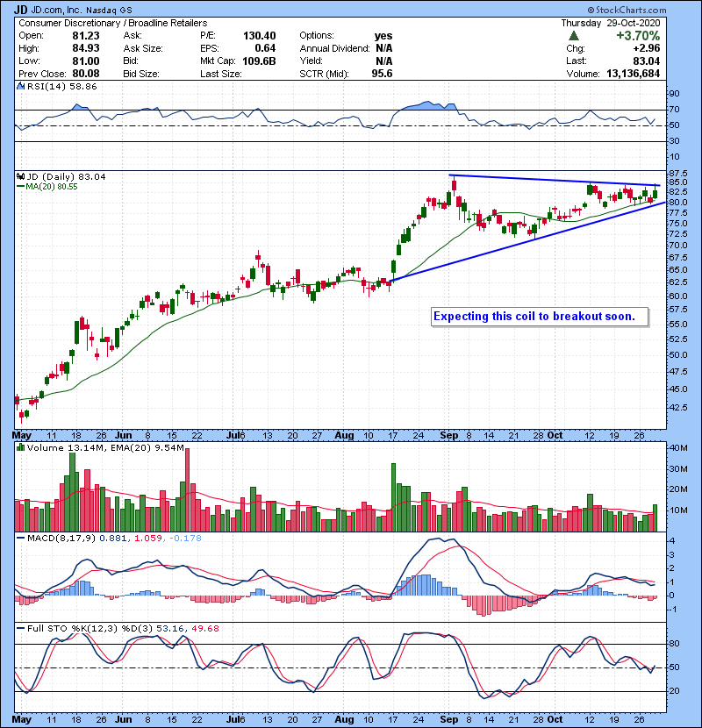Image resolution: width=702 pixels, height=728 pixels.
Task: Click the 87.5 label on the price axis
Action: 678,173
